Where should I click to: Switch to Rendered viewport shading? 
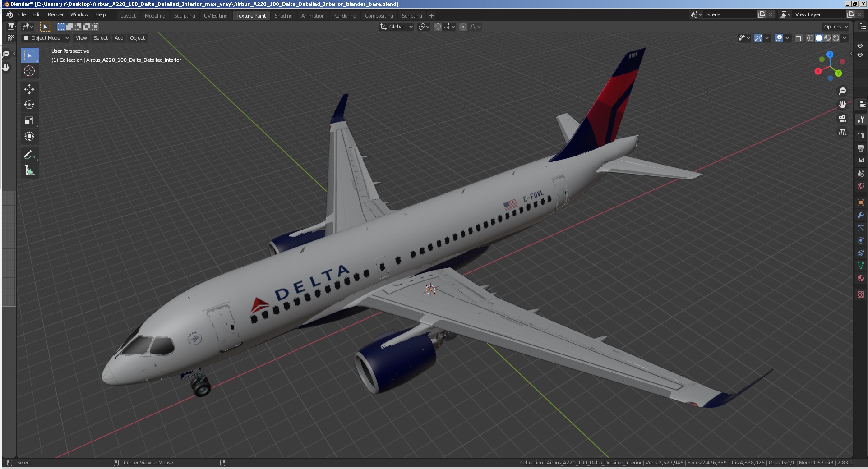pos(836,38)
